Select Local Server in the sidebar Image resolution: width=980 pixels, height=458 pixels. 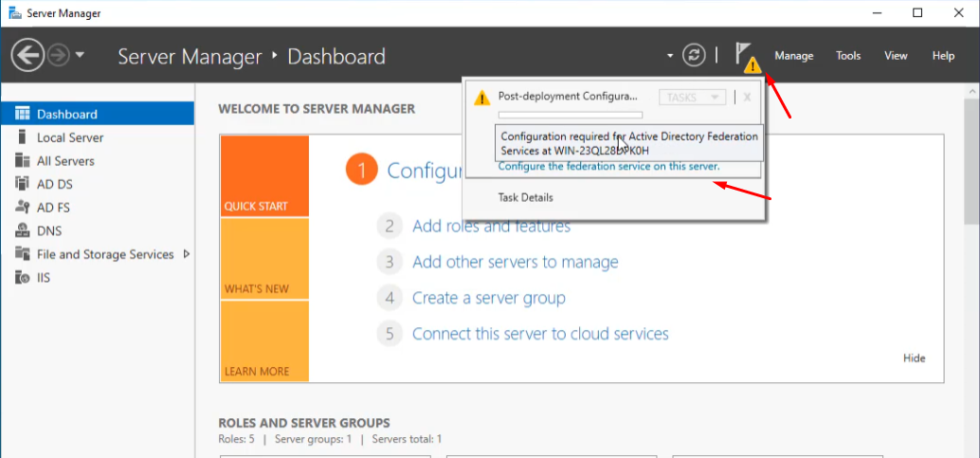(x=98, y=137)
